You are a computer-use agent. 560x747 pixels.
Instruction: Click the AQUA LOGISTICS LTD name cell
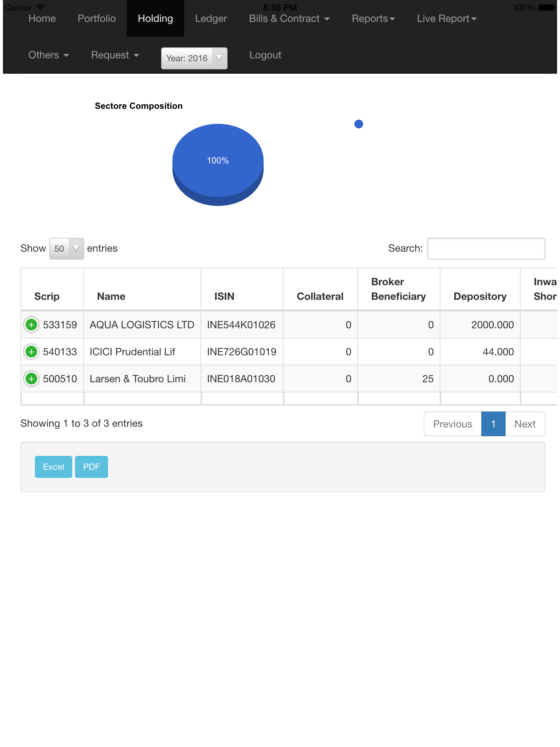142,325
